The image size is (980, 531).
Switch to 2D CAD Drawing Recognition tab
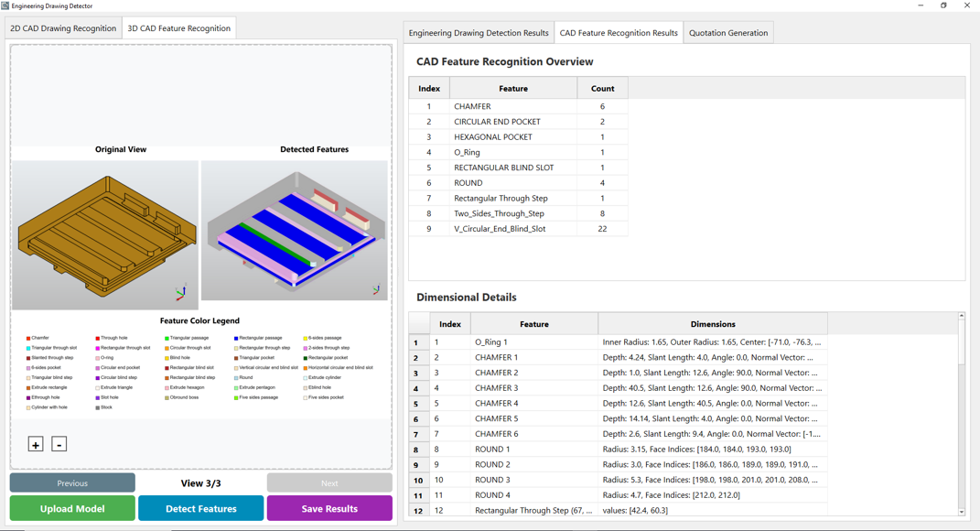pos(63,28)
